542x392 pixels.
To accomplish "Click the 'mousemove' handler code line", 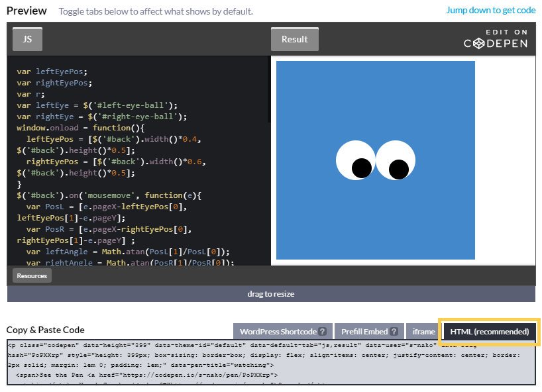I will point(109,195).
